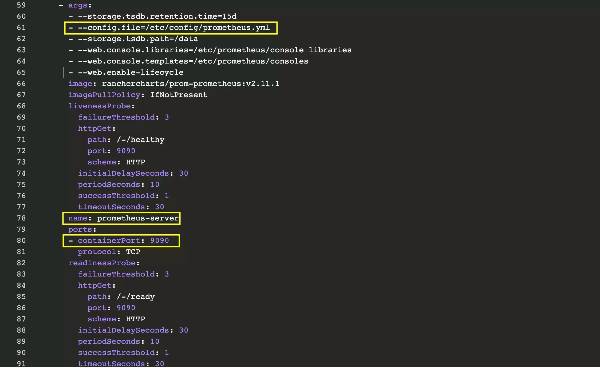Place cursor on the image: rancher/charts line

(x=174, y=83)
